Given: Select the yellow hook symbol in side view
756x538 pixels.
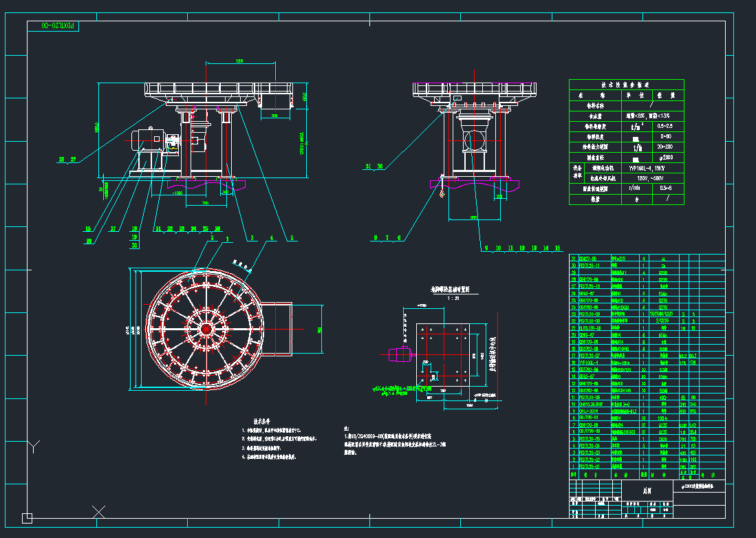Looking at the screenshot, I should click(440, 196).
